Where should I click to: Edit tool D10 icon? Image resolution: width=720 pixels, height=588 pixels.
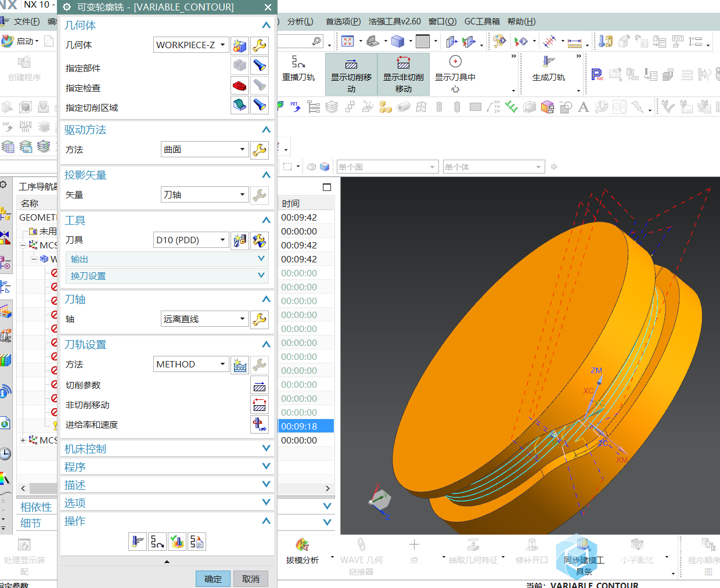point(260,240)
